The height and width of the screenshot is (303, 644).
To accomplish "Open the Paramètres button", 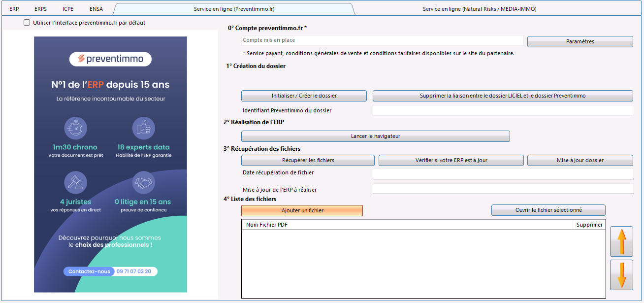I will [x=580, y=41].
